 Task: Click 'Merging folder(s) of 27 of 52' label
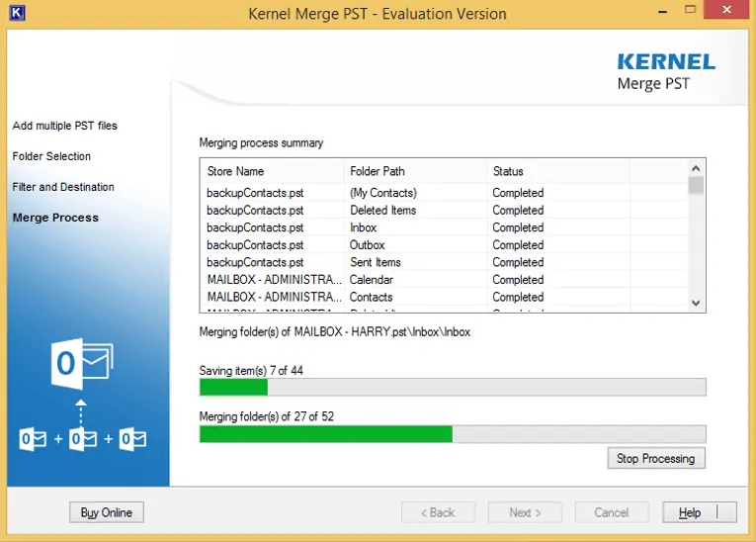pos(267,416)
